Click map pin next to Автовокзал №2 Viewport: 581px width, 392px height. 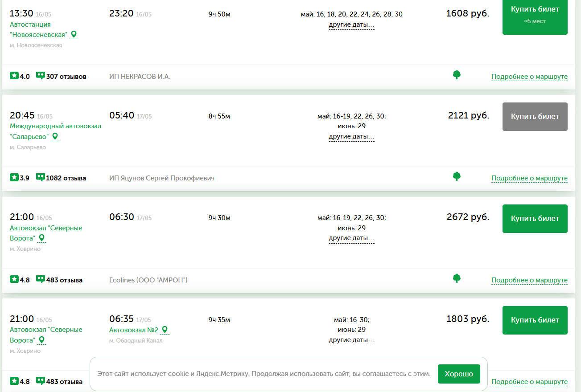[x=165, y=330]
